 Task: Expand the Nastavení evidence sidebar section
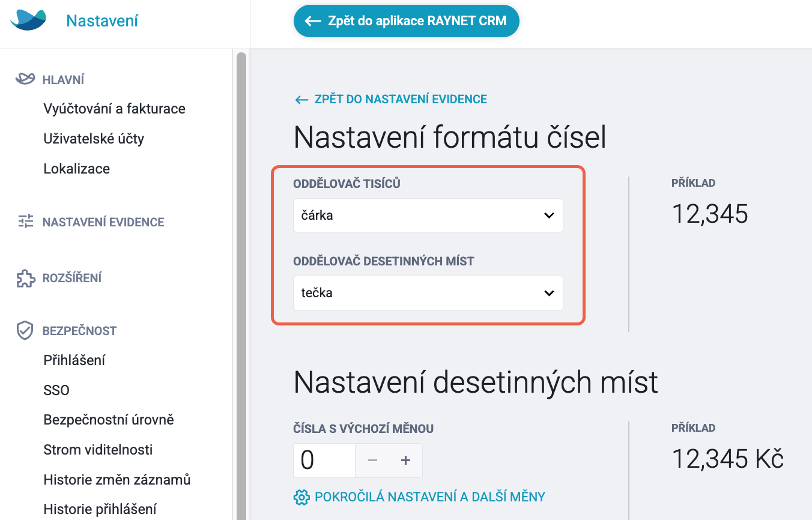tap(103, 222)
